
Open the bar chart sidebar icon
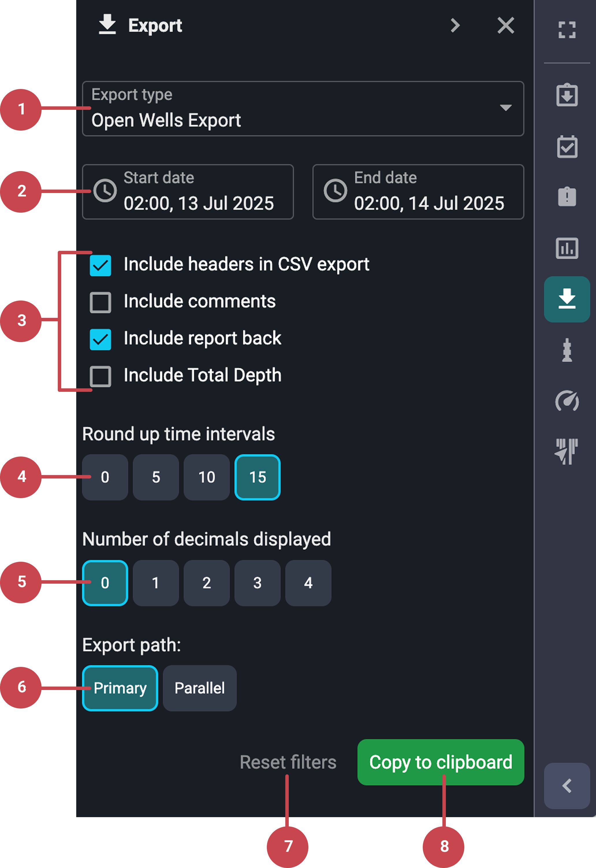pos(567,248)
